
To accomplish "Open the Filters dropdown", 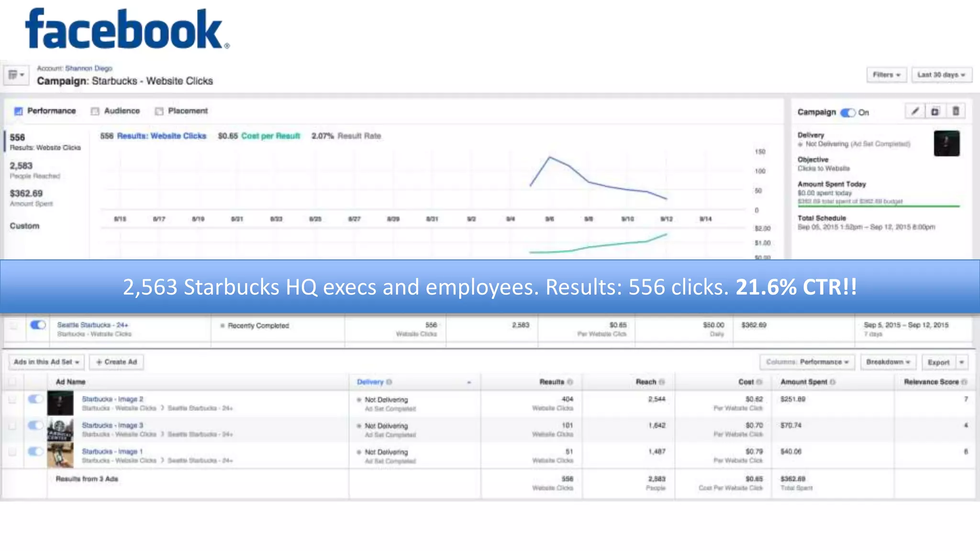I will click(886, 75).
